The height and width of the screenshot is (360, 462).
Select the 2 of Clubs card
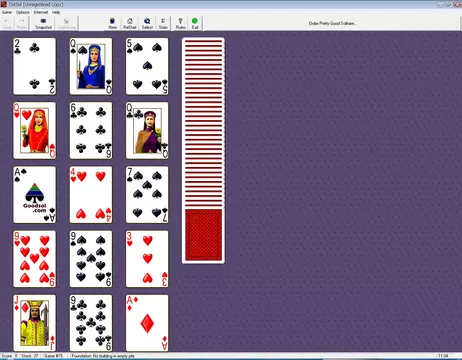34,66
